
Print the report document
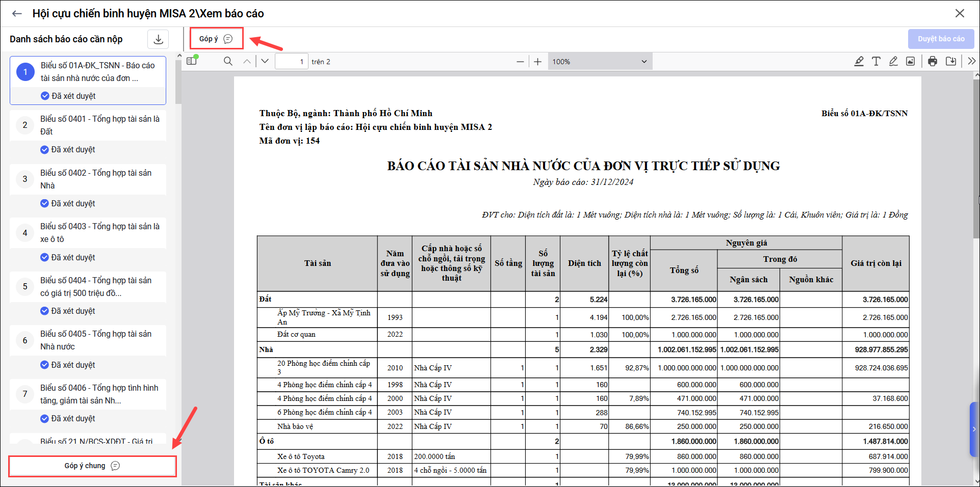tap(933, 61)
